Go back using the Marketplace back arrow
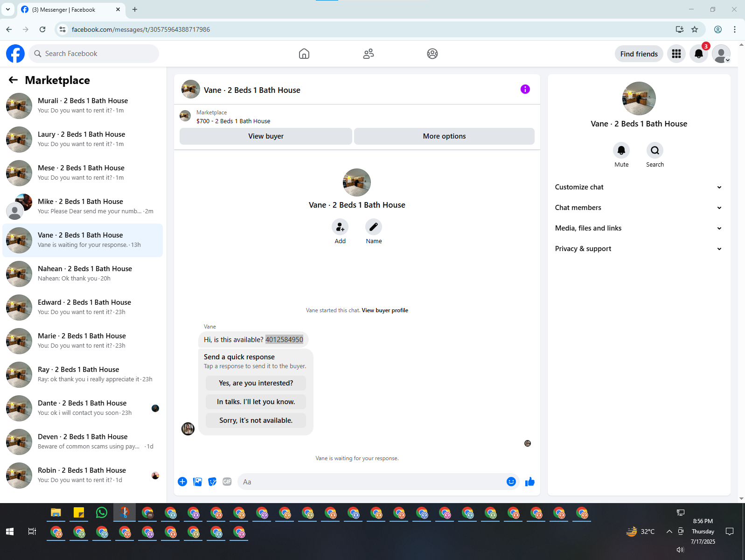745x560 pixels. pos(13,80)
